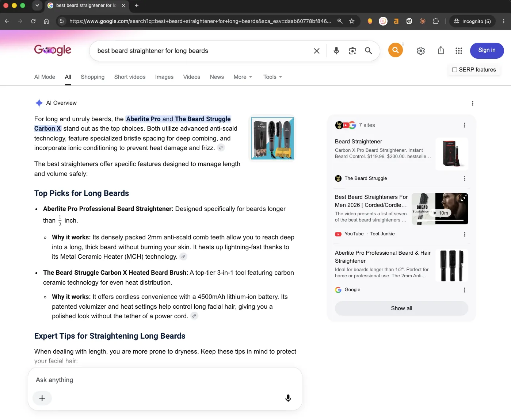Click the share icon next to settings
The height and width of the screenshot is (420, 511).
point(441,50)
